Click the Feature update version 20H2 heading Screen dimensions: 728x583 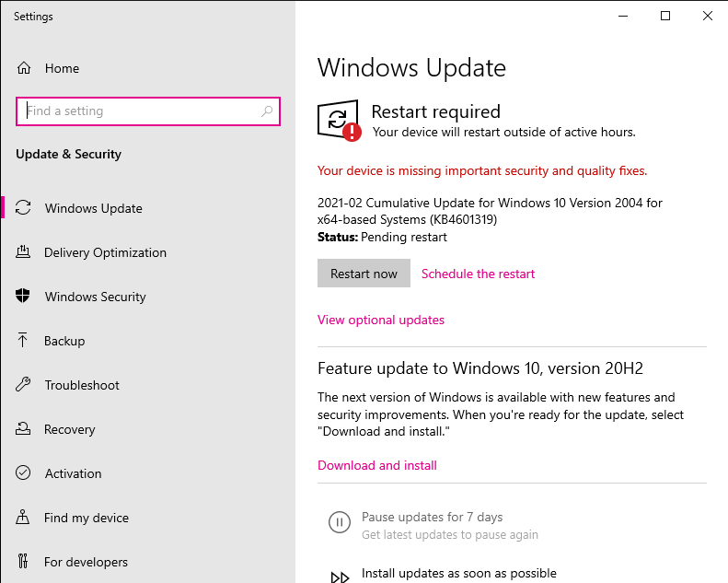pos(480,367)
